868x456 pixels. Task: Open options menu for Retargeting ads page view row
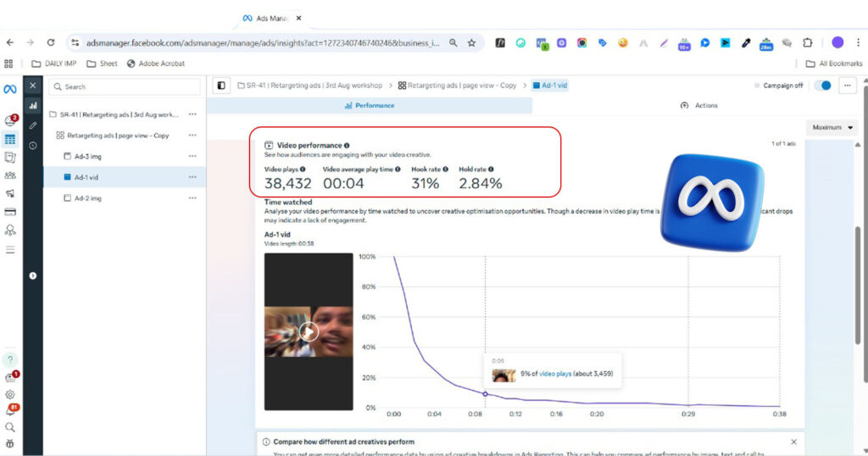click(x=192, y=135)
